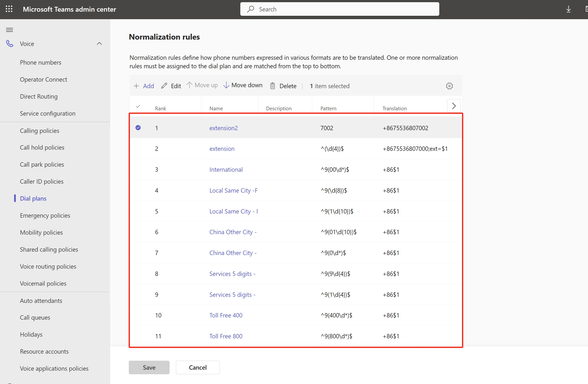This screenshot has width=588, height=384.
Task: Open Services 5 digits rule rank 9
Action: point(233,295)
